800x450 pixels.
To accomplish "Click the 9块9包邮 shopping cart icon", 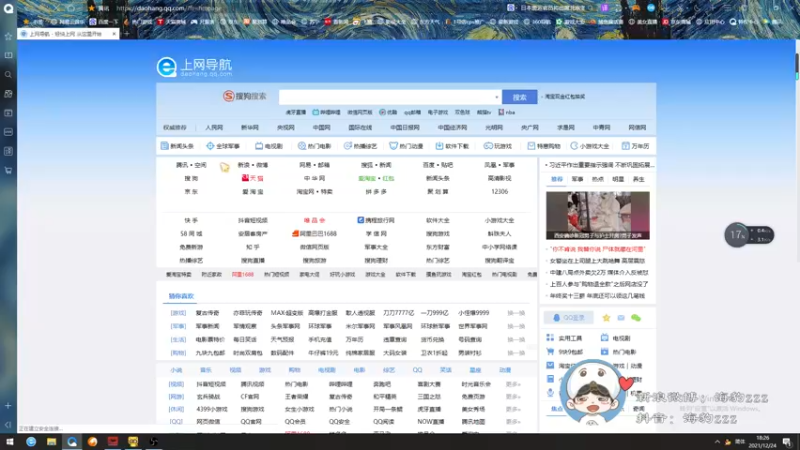I will pyautogui.click(x=550, y=352).
